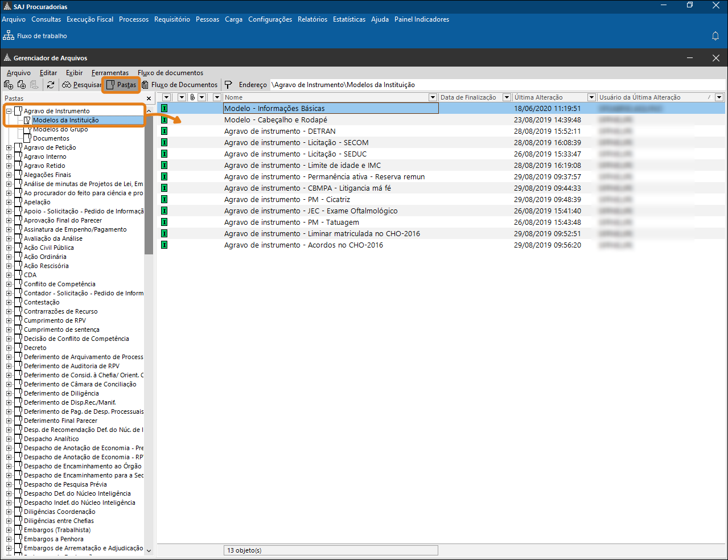The width and height of the screenshot is (728, 560).
Task: Open Fluxo de Documentos from the toolbar
Action: tap(180, 85)
